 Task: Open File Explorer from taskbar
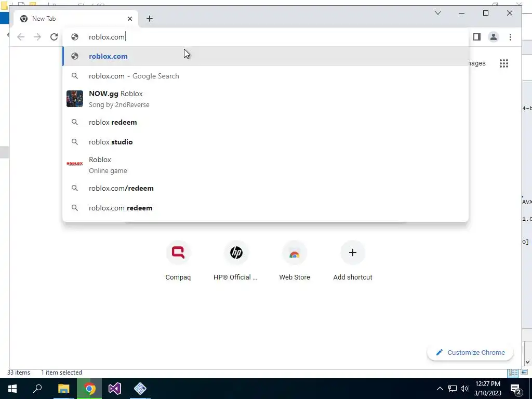(x=63, y=389)
